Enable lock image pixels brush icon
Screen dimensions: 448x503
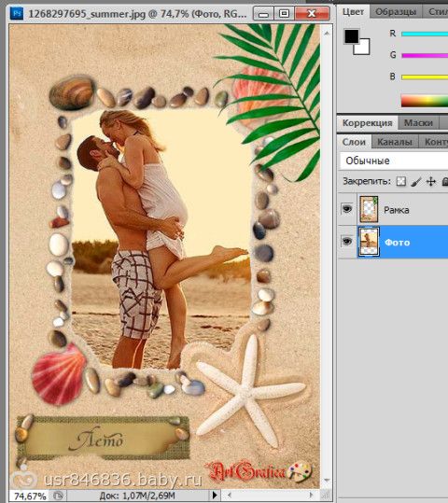click(416, 182)
